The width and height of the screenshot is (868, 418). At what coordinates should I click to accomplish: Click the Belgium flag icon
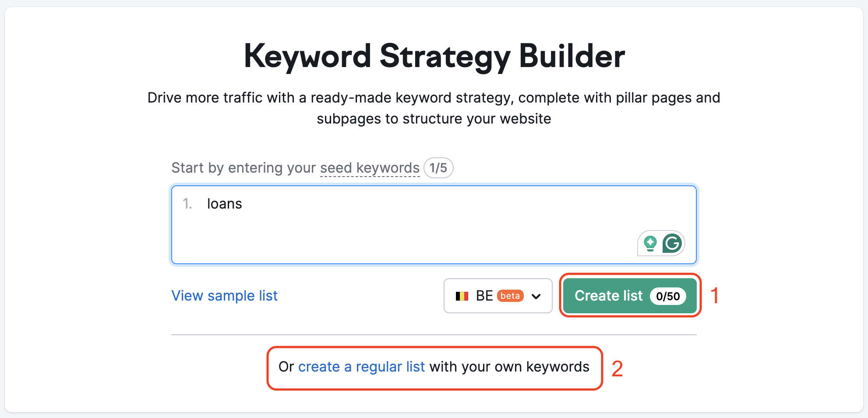pos(462,296)
